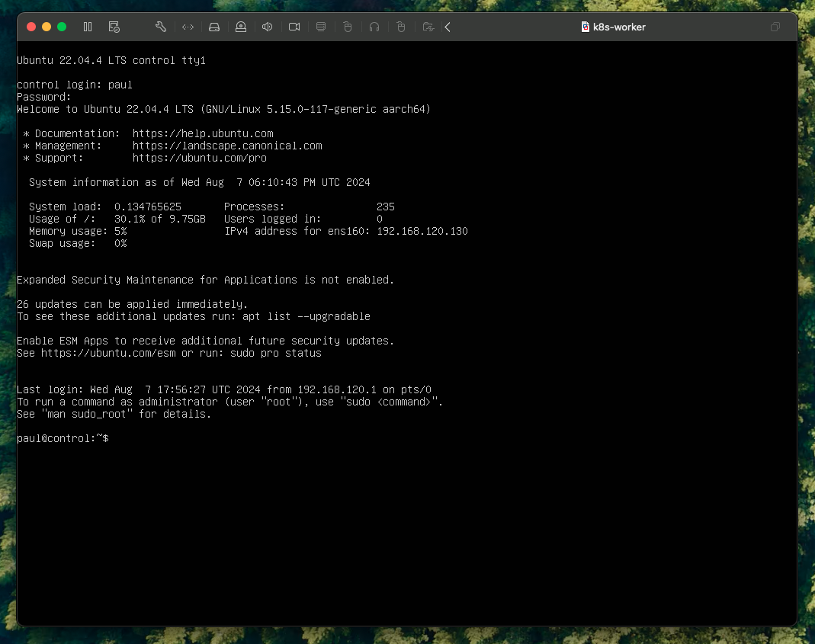The image size is (815, 644).
Task: Click the CD/DVD drive icon
Action: (241, 27)
